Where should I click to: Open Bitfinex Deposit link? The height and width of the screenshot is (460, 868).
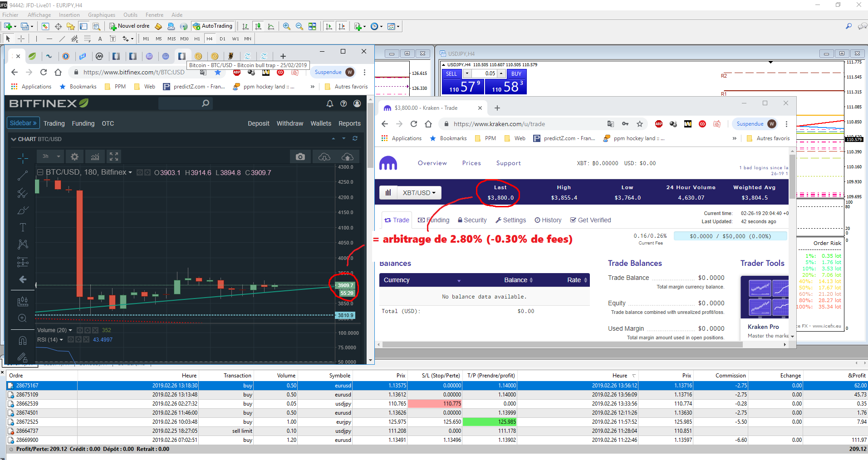tap(259, 123)
